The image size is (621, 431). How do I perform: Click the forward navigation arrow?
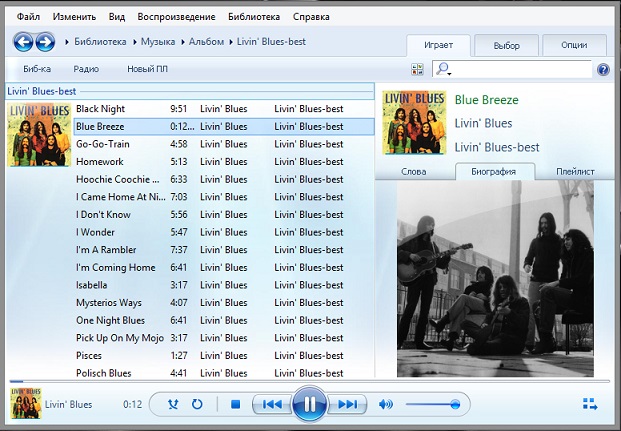(45, 41)
